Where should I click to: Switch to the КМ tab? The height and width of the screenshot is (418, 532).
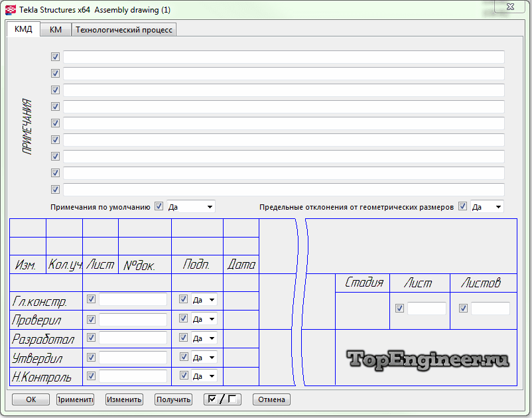[56, 30]
